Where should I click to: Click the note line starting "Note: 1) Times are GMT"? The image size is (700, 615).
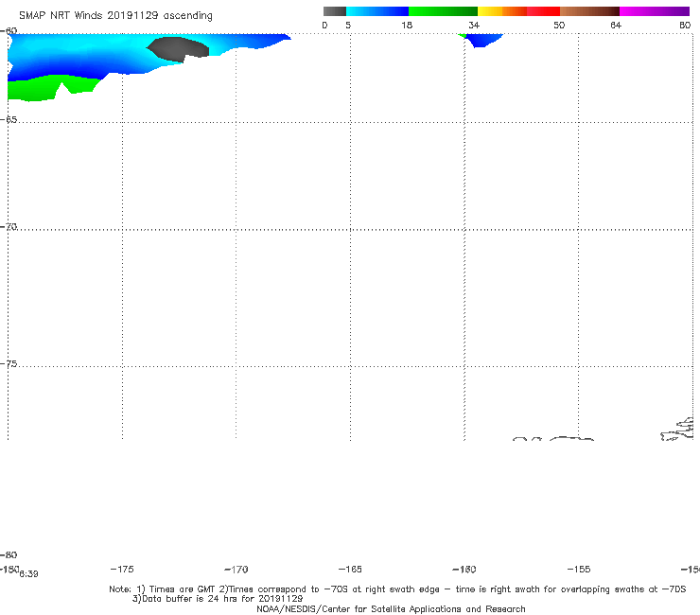click(x=397, y=589)
